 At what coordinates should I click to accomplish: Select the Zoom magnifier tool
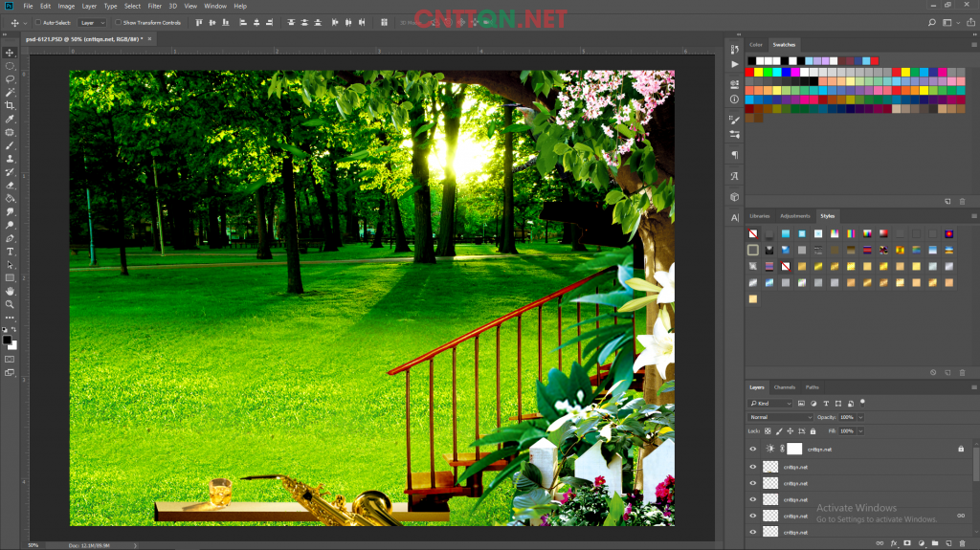click(x=10, y=304)
